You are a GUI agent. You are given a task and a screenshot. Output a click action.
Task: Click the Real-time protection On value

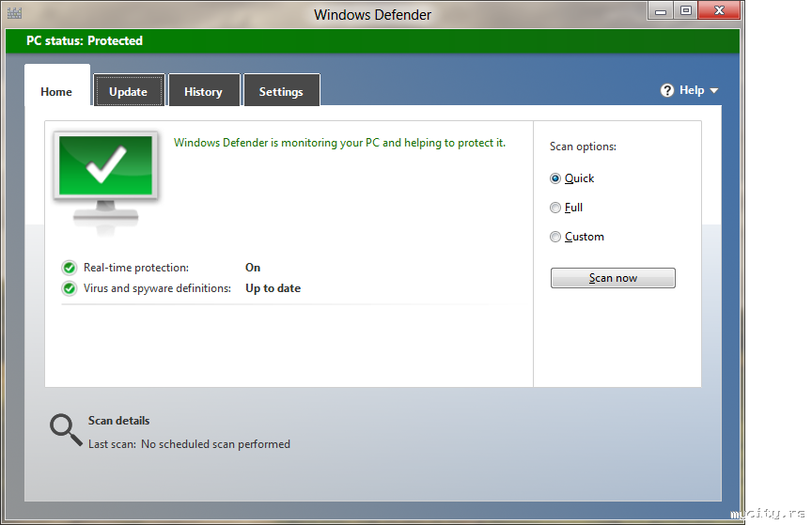pyautogui.click(x=253, y=268)
